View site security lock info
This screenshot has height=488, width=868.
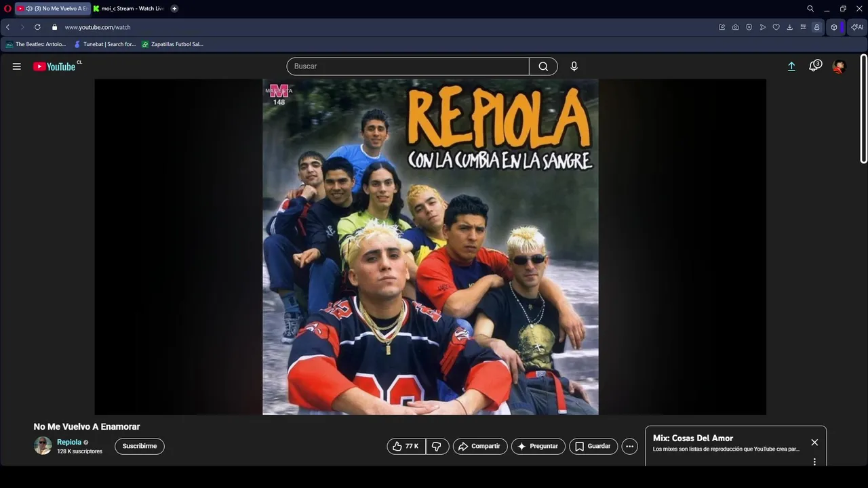tap(55, 27)
